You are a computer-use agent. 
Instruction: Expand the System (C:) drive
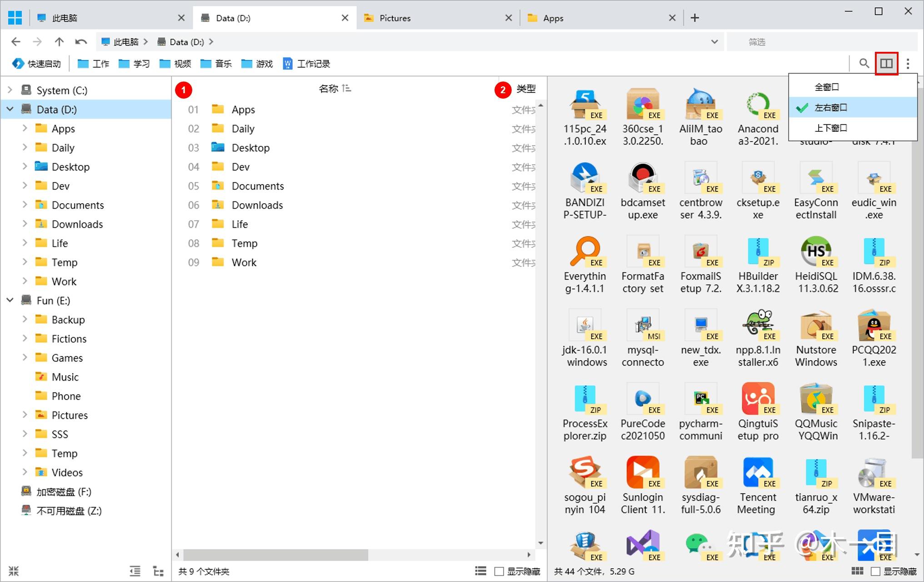10,90
